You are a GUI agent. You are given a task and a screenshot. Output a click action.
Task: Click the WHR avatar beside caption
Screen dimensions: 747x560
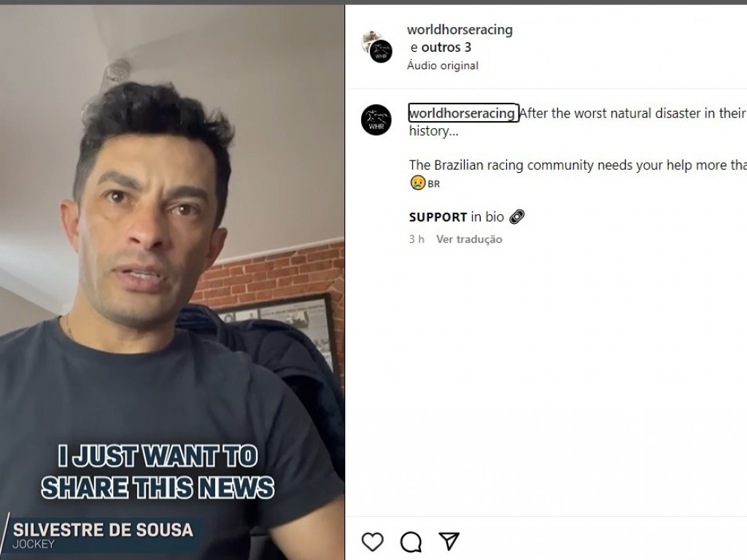376,120
